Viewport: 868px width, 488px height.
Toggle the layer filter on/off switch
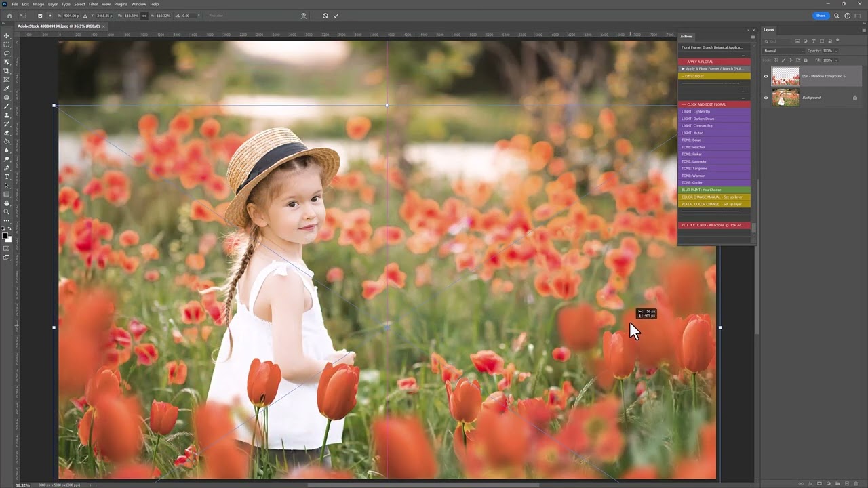837,40
